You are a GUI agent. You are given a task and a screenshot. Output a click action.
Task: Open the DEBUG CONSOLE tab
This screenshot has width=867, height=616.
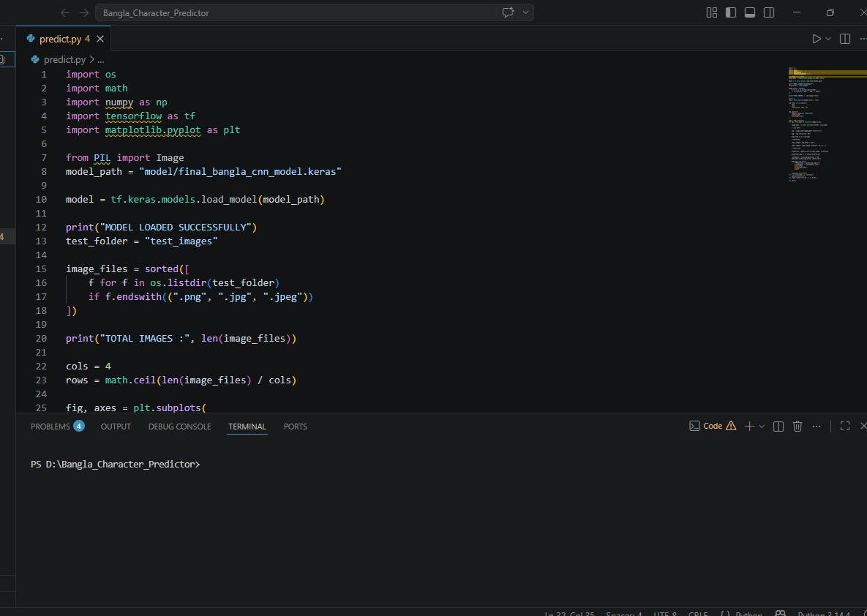click(x=180, y=427)
